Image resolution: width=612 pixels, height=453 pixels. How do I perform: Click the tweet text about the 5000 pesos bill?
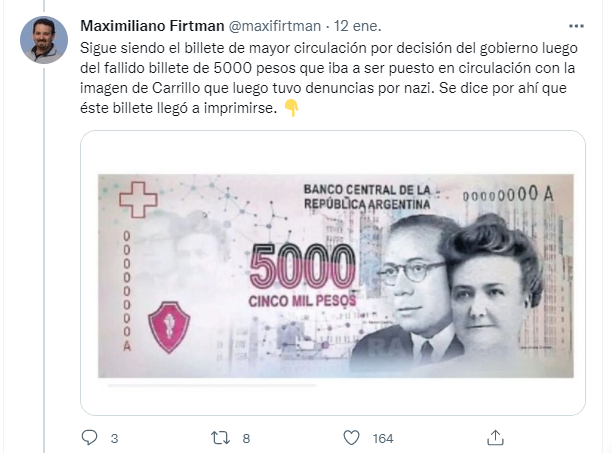(328, 78)
